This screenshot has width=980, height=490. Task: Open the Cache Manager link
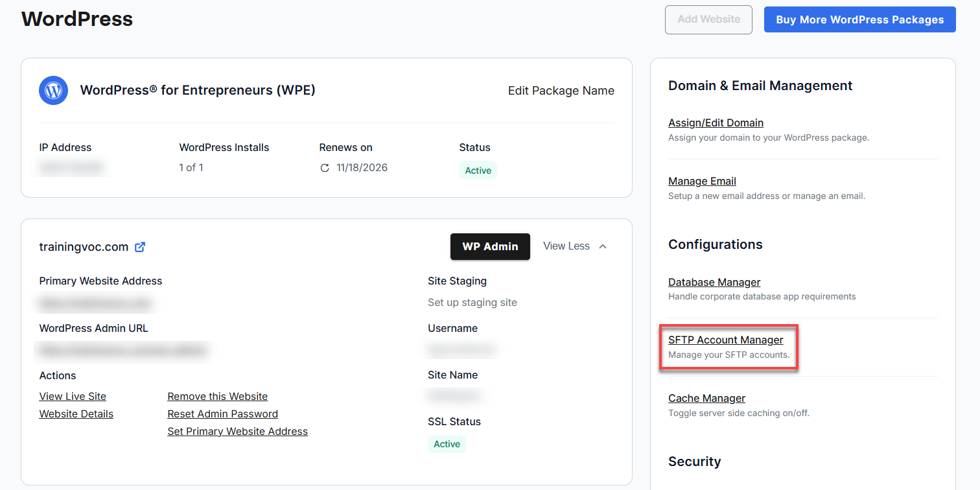(706, 398)
